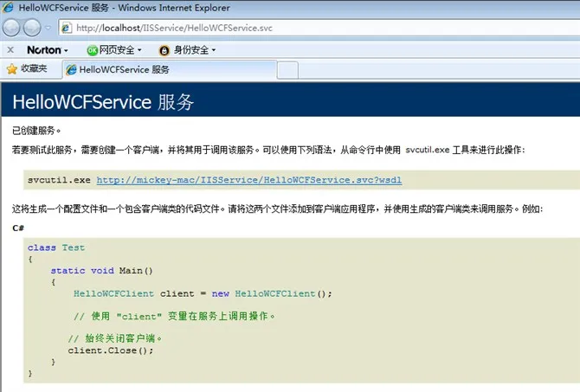This screenshot has width=580, height=392.
Task: Select the HelloWCFService 服务 tab
Action: 170,69
